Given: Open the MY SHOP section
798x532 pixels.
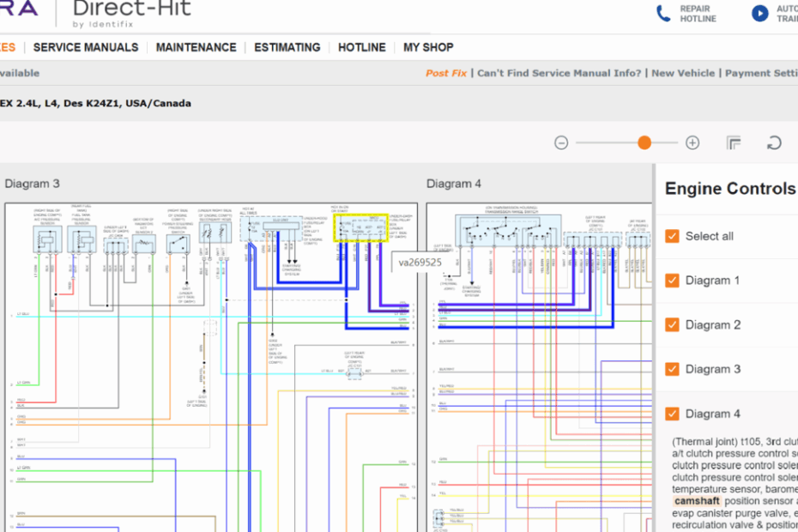Looking at the screenshot, I should [427, 47].
